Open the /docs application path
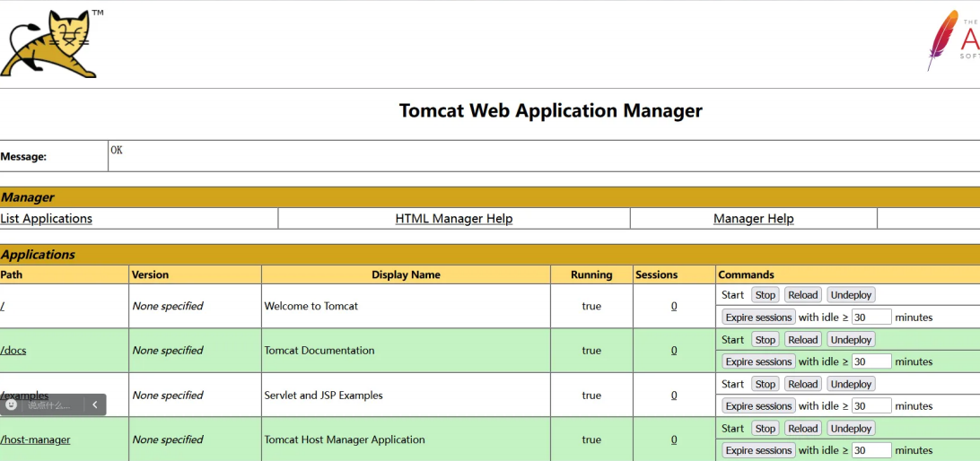 [13, 351]
